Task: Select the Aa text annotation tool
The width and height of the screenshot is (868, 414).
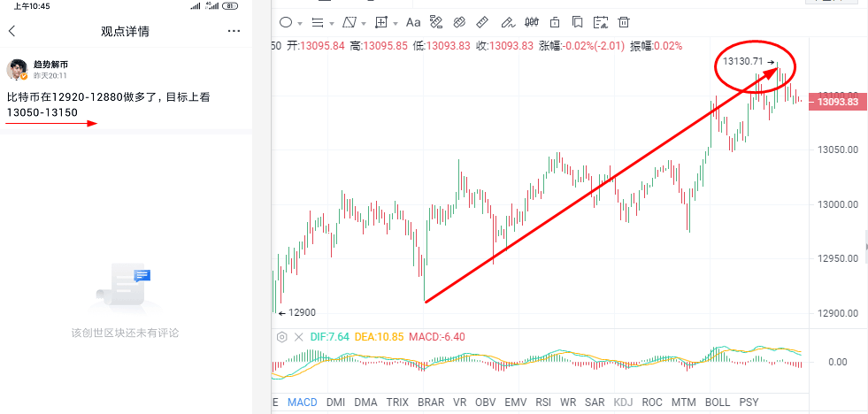Action: click(413, 23)
